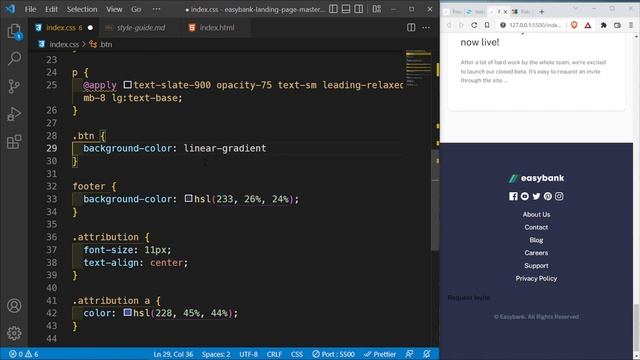Image resolution: width=640 pixels, height=360 pixels.
Task: Go back in the browser
Action: [449, 25]
